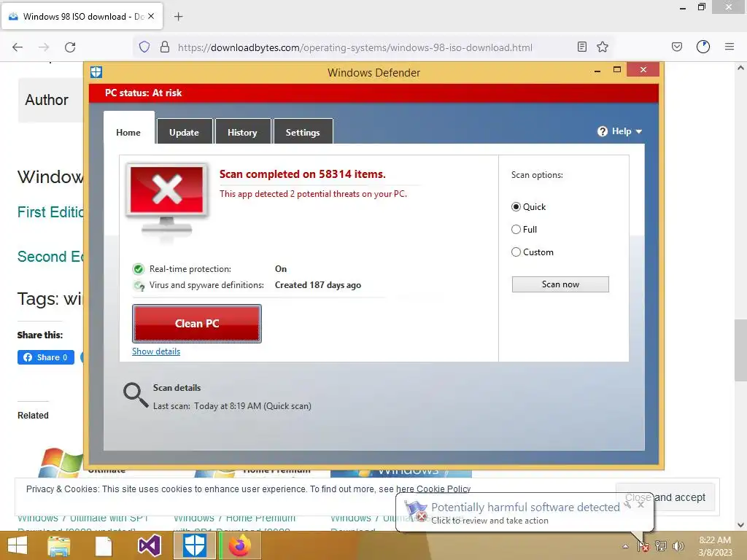Show hidden tray icons arrow
The width and height of the screenshot is (747, 560).
(x=625, y=546)
